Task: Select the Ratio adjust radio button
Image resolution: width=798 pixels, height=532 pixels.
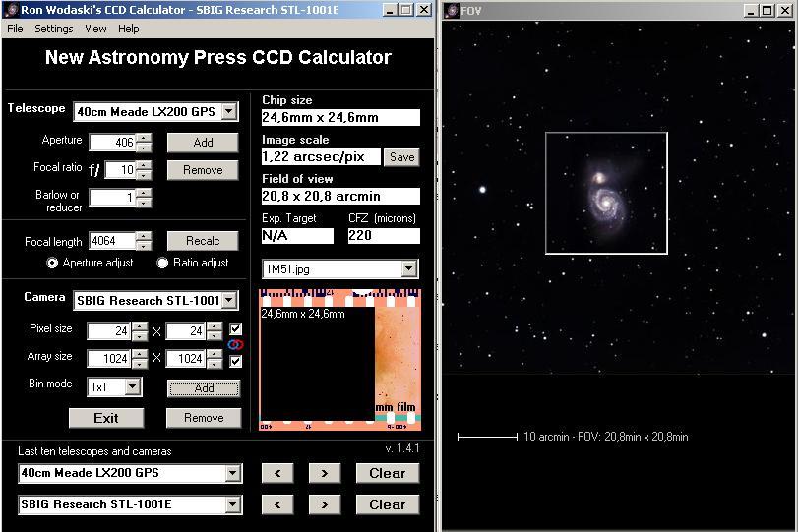Action: (x=163, y=263)
